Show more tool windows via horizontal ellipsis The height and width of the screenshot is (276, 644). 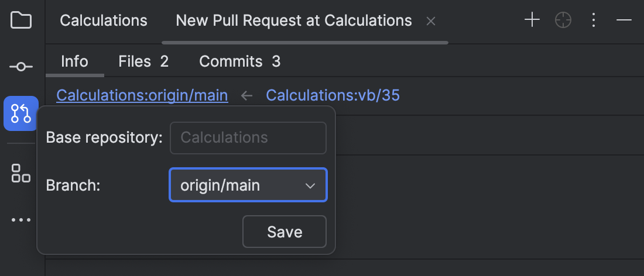(21, 220)
